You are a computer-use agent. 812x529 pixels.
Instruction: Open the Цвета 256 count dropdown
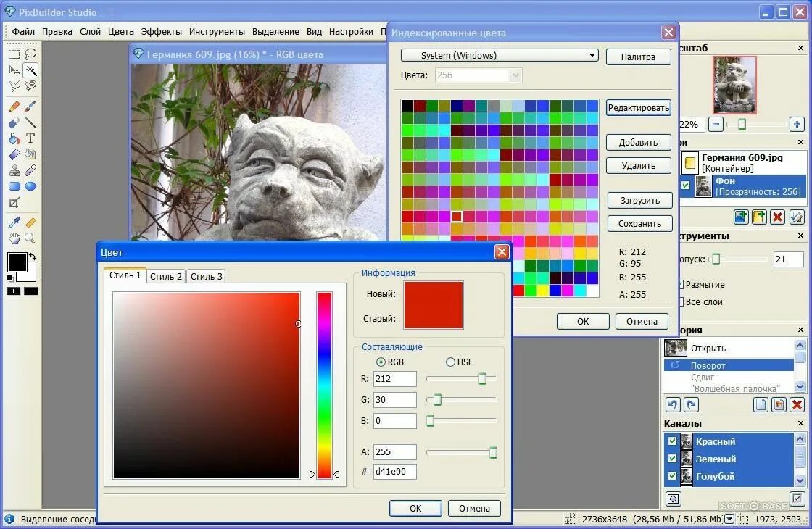point(478,75)
